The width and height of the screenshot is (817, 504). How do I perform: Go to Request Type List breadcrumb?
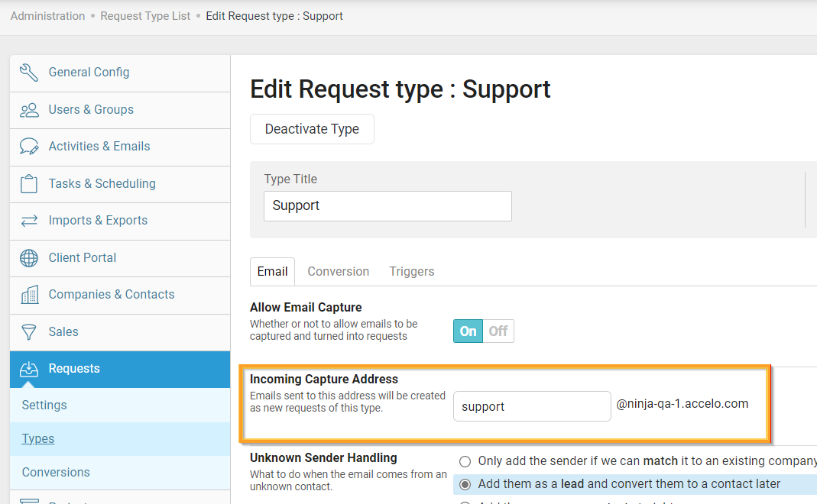(145, 16)
